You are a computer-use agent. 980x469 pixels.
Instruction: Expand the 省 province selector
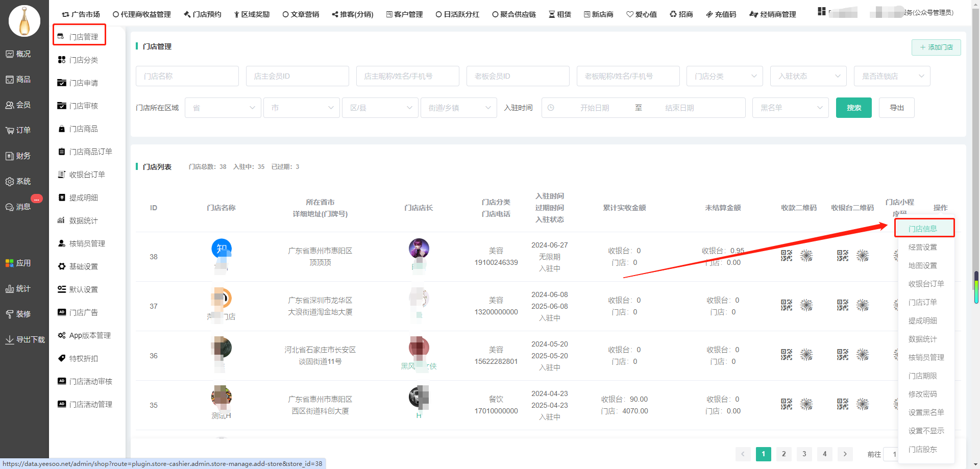pos(223,108)
